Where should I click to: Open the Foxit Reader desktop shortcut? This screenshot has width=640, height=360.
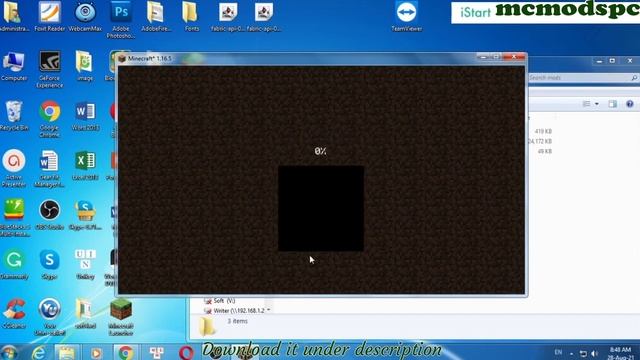(x=49, y=16)
